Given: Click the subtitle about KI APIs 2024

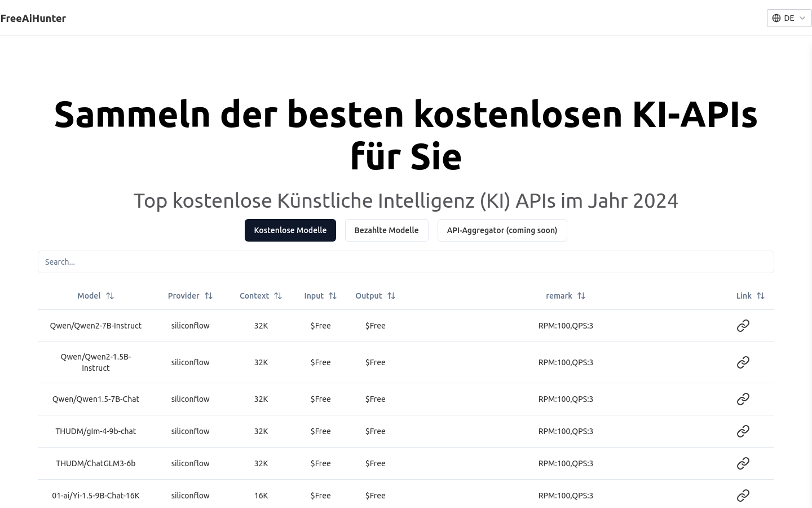Looking at the screenshot, I should click(406, 200).
